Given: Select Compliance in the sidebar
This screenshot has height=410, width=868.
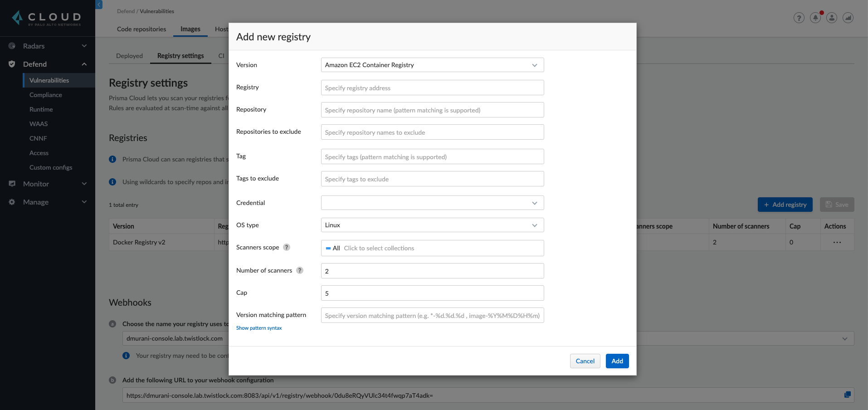Looking at the screenshot, I should 46,95.
